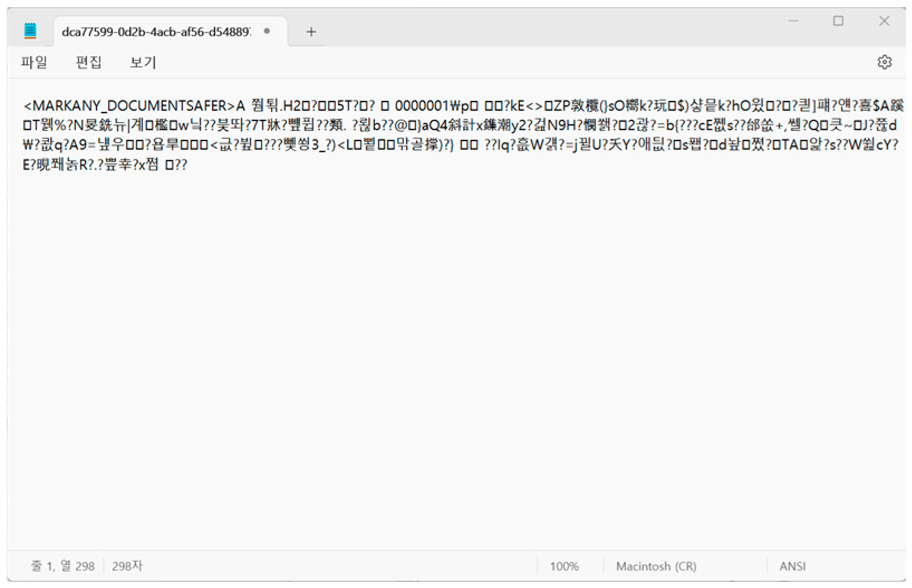Click the <MARKANY_DOCUMENTSAFER> header text
This screenshot has height=588, width=912.
click(x=129, y=106)
